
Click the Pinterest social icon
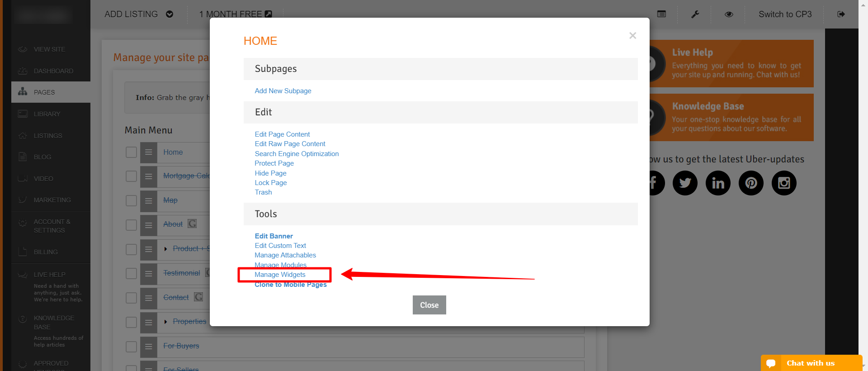coord(751,183)
